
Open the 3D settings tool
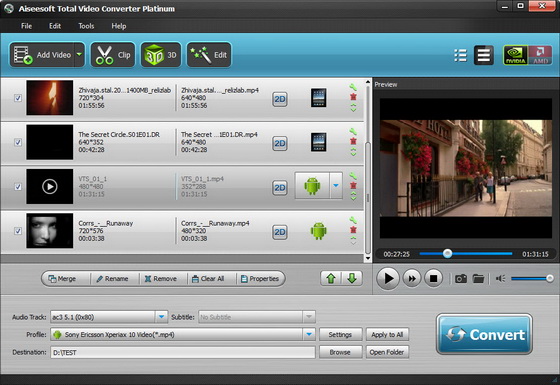(x=161, y=55)
